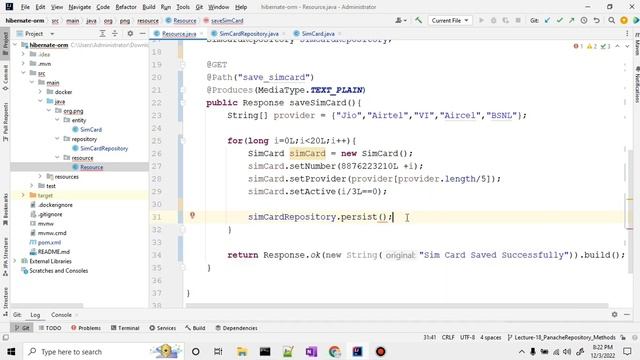Close the Resource.java editor tab
This screenshot has width=640, height=360.
pos(201,34)
